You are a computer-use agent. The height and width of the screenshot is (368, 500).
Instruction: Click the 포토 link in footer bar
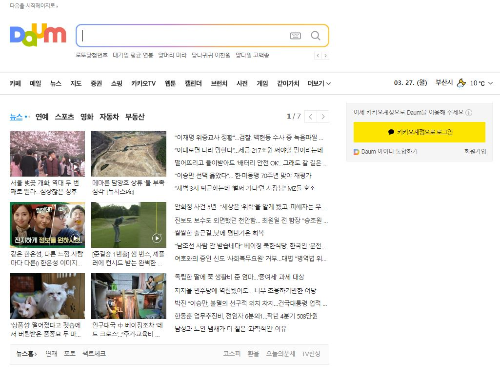pos(69,354)
